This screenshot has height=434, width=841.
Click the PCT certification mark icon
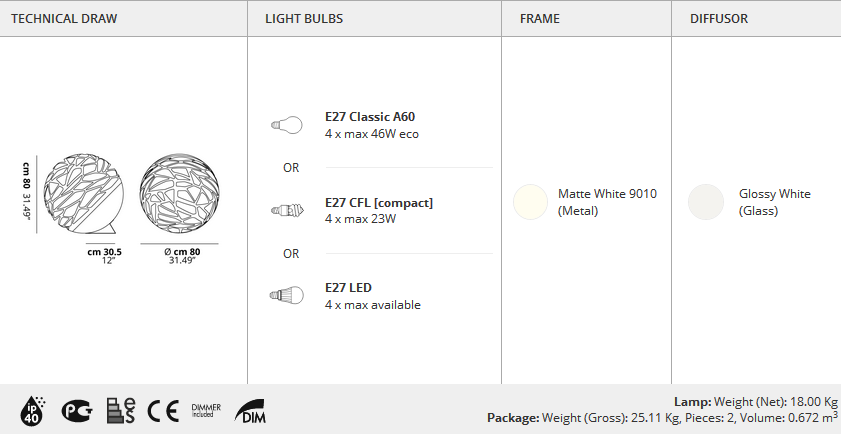[76, 411]
